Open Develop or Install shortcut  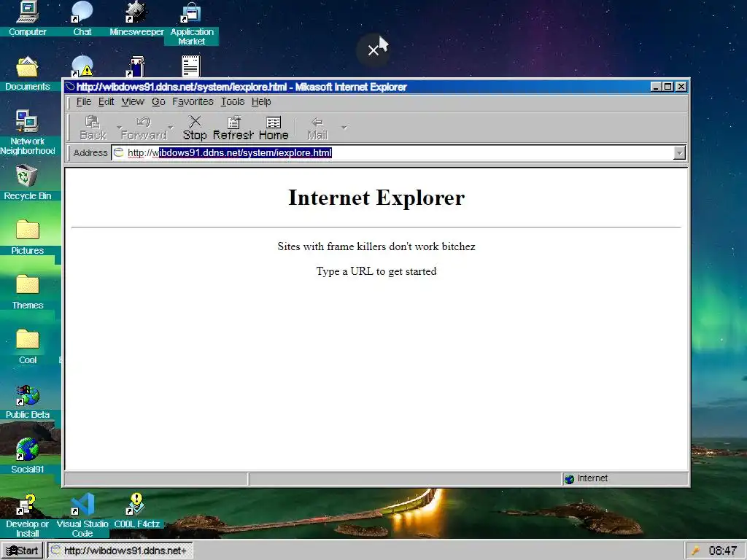[x=27, y=516]
